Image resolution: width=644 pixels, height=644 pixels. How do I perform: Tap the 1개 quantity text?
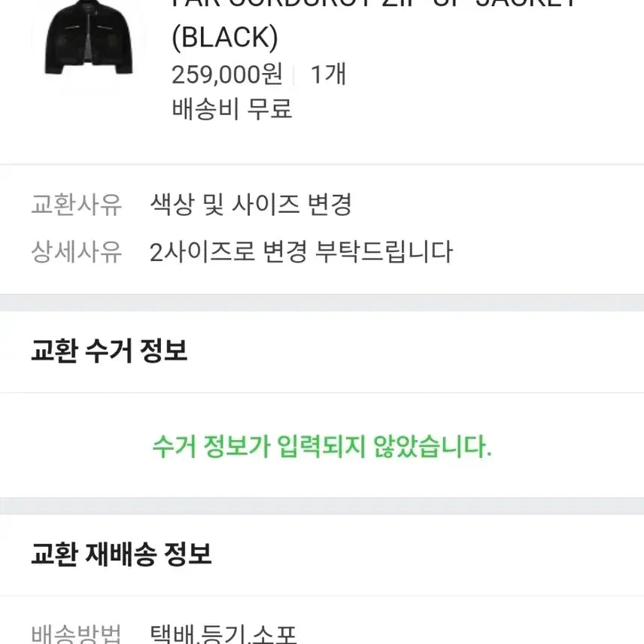[328, 74]
